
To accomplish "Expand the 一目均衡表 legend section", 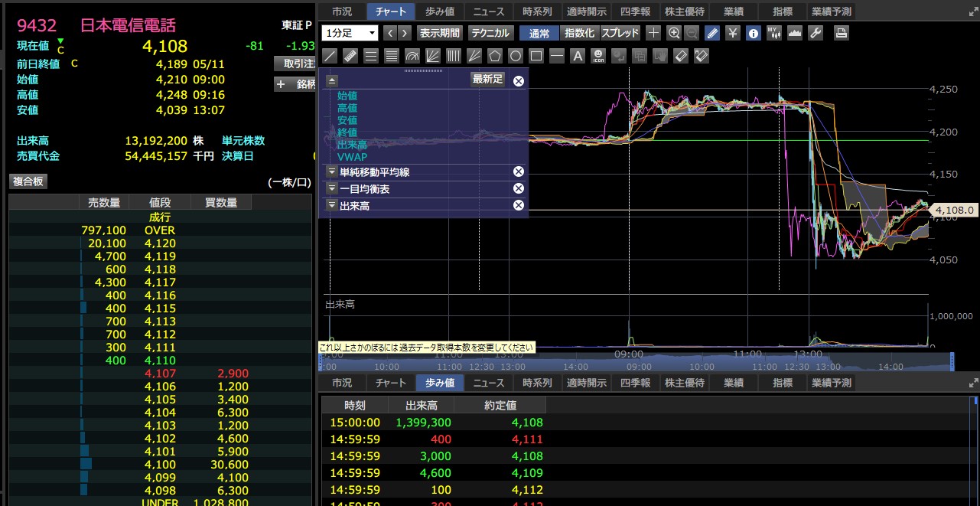I will click(x=331, y=188).
